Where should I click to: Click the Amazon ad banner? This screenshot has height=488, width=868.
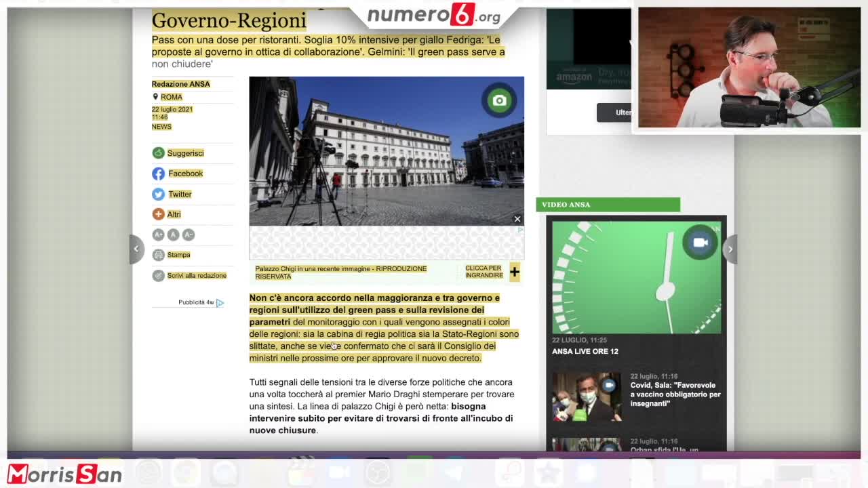(589, 49)
